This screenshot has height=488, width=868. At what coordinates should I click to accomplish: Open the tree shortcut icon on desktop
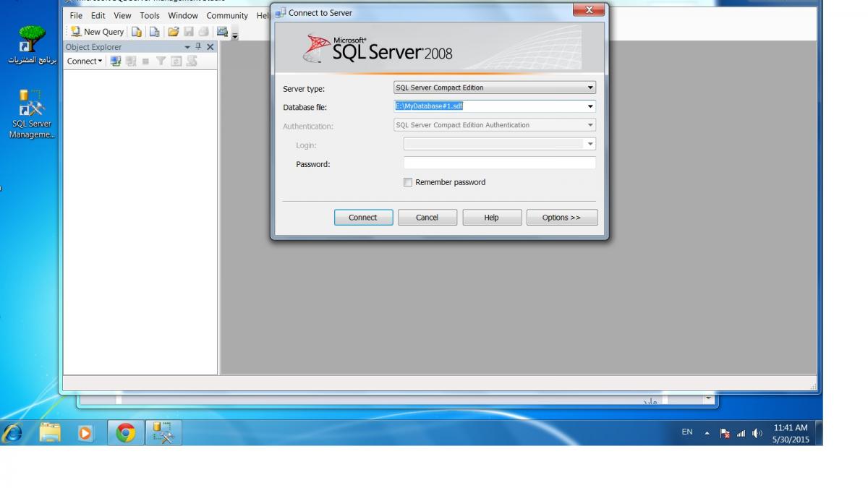point(31,45)
